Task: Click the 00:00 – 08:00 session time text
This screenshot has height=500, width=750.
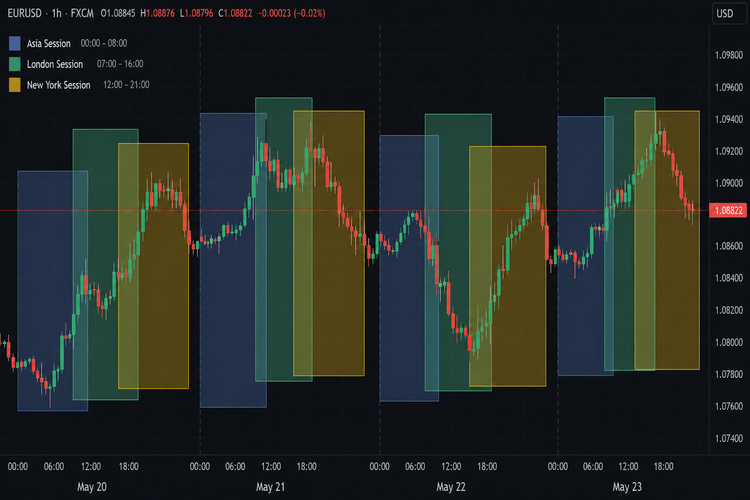Action: tap(104, 43)
